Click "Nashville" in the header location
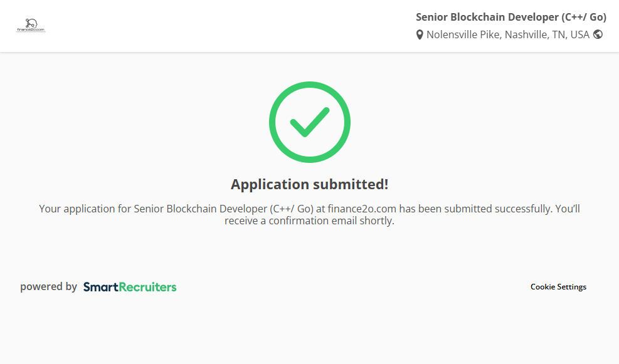The height and width of the screenshot is (364, 619). 526,34
